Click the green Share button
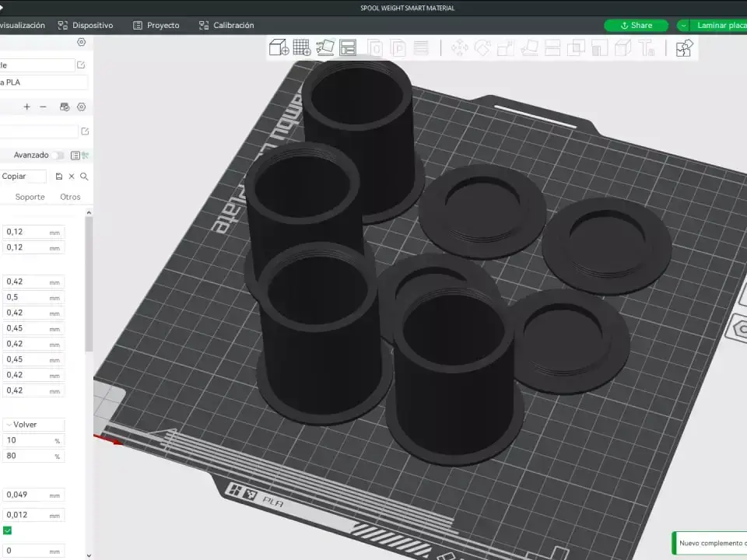The height and width of the screenshot is (560, 747). (636, 25)
